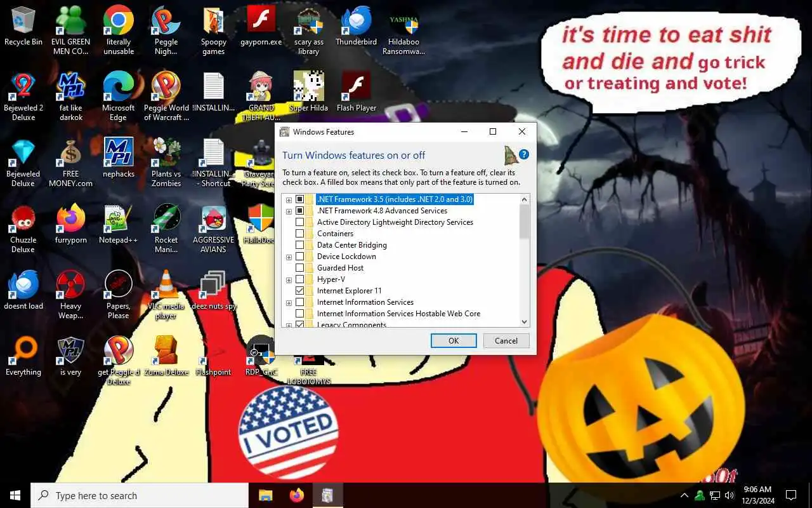Click OK in Windows Features
Screen dimensions: 812x508
(454, 341)
